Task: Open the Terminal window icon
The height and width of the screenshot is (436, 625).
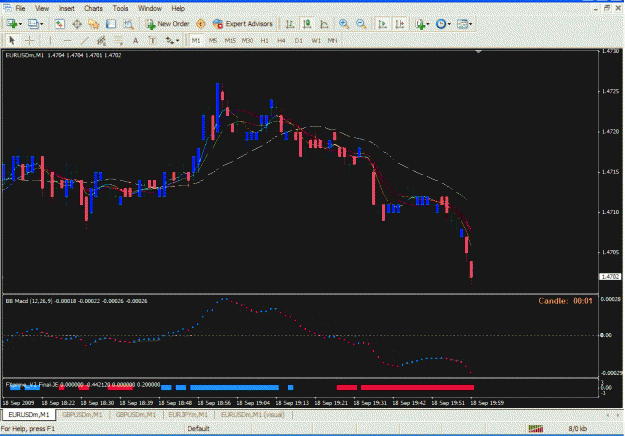Action: [111, 24]
